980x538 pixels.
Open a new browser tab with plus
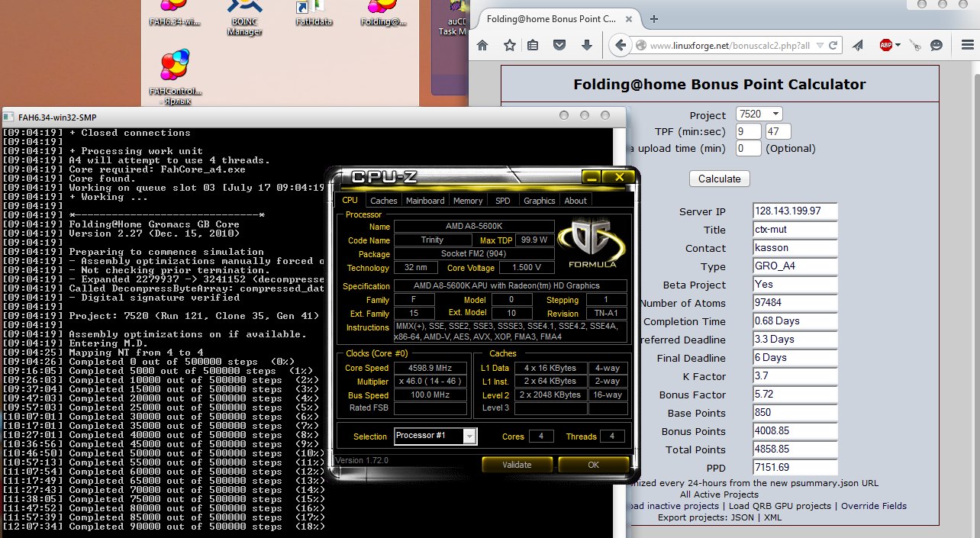pyautogui.click(x=654, y=19)
